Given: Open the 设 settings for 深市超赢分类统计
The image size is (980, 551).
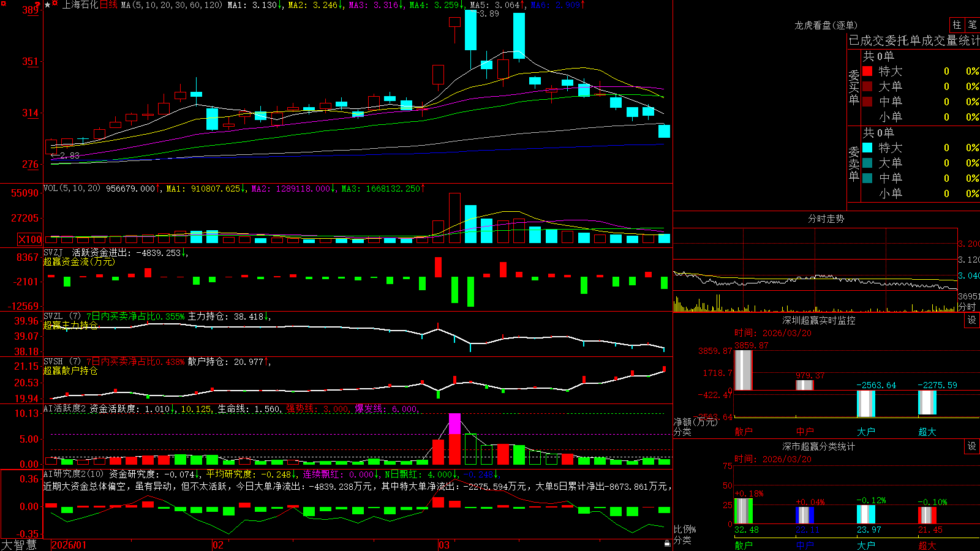Looking at the screenshot, I should coord(972,446).
